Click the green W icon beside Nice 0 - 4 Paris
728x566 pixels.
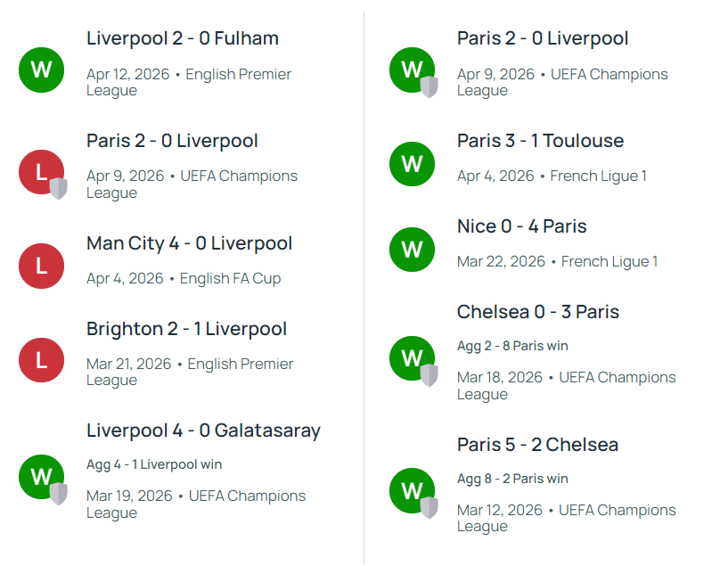[x=412, y=250]
